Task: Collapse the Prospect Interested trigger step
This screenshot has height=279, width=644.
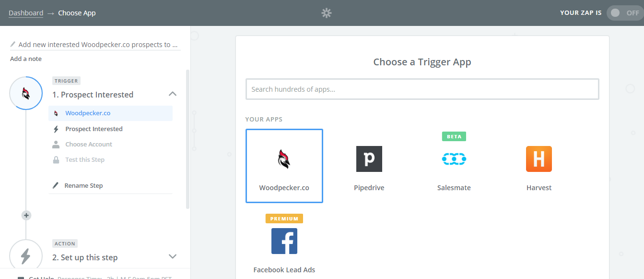Action: (x=173, y=94)
